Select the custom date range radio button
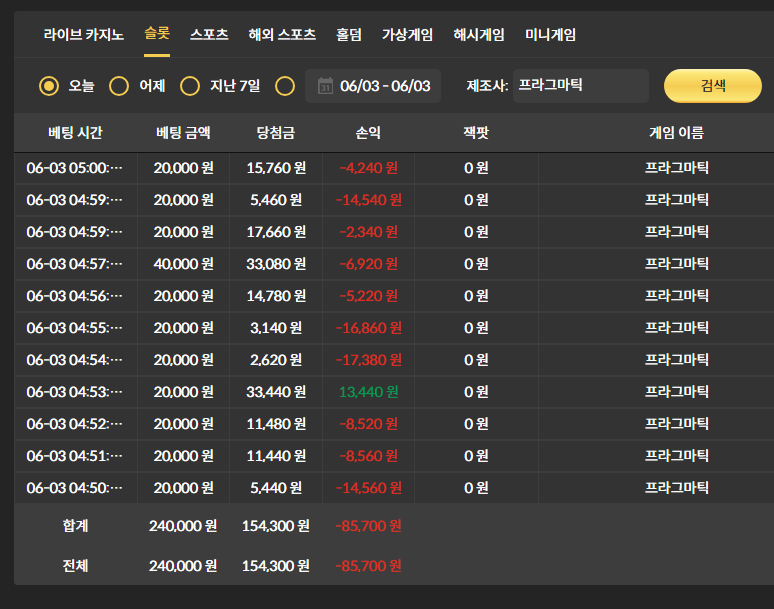774x609 pixels. point(285,86)
